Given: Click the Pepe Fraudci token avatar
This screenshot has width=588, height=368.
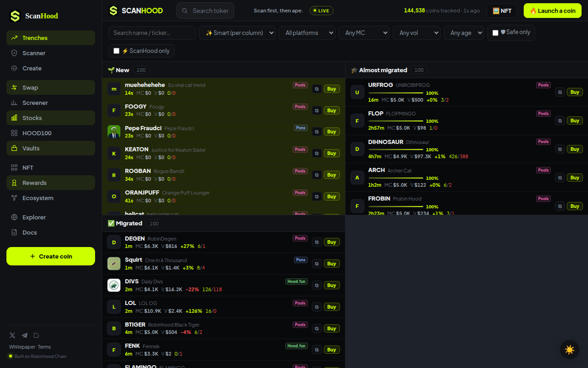Looking at the screenshot, I should (x=114, y=132).
